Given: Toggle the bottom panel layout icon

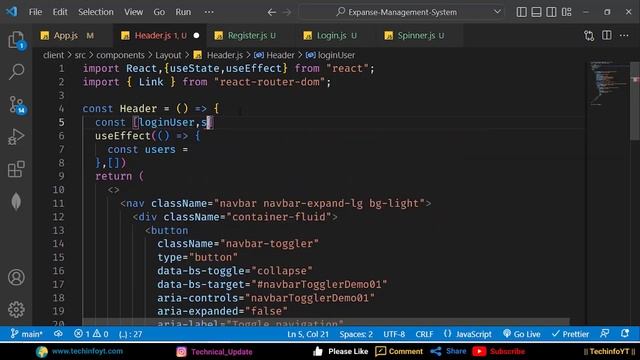Looking at the screenshot, I should pyautogui.click(x=536, y=12).
